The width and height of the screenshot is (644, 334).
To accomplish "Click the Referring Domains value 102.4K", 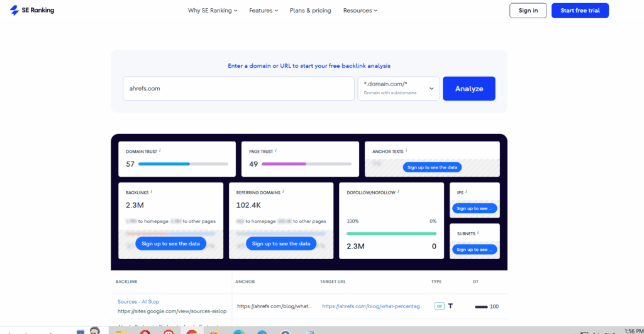I will click(248, 205).
